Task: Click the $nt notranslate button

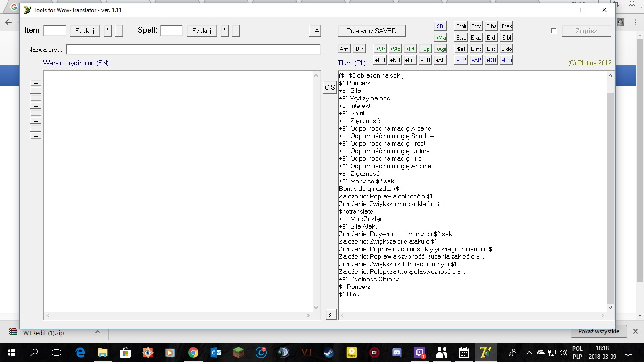Action: (461, 49)
